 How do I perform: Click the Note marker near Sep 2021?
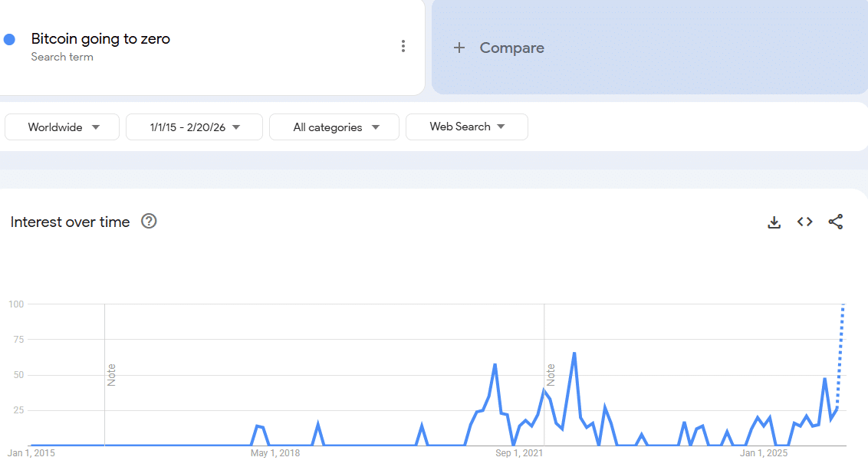coord(551,375)
